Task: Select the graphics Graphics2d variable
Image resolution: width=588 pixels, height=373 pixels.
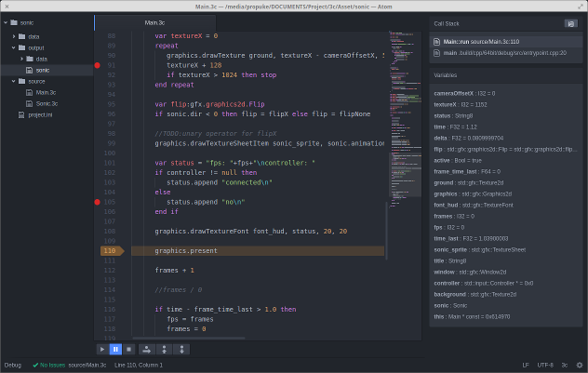Action: click(506, 194)
